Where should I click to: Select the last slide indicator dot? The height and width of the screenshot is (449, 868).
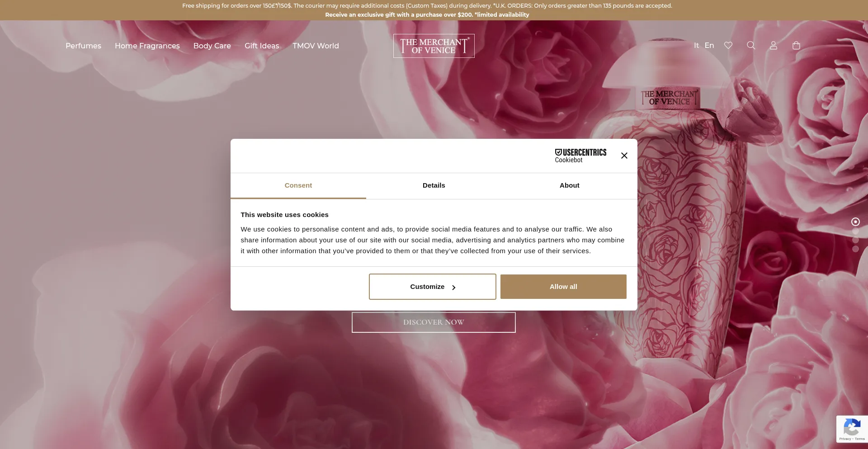click(855, 249)
